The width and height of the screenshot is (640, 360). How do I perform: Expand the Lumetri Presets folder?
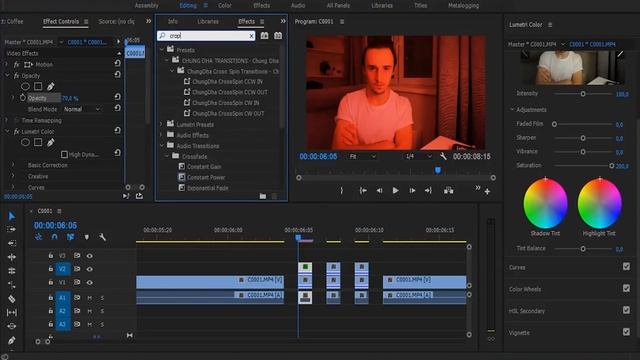point(162,124)
